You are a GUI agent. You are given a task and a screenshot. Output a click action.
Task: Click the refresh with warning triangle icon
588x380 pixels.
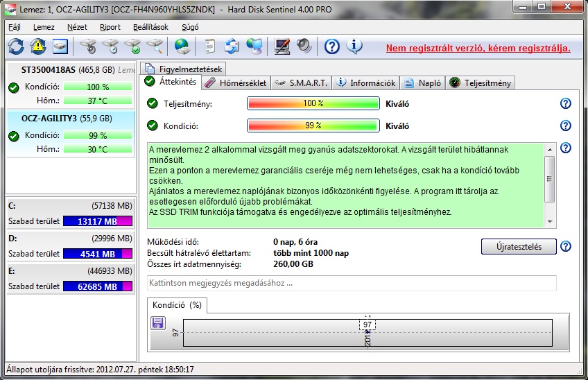(x=38, y=46)
